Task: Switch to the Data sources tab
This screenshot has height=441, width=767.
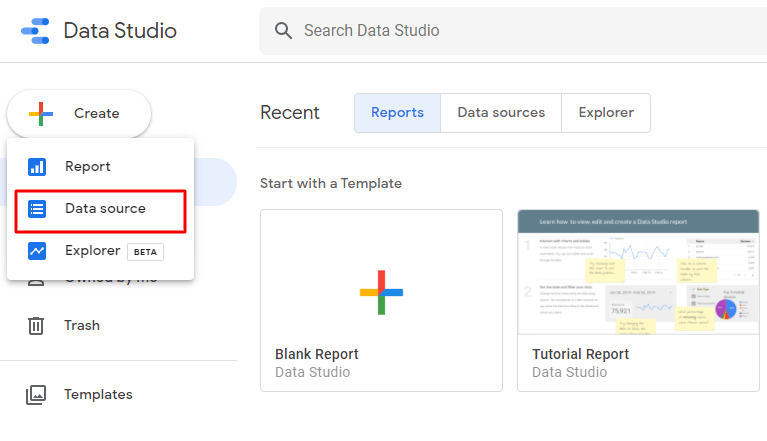Action: click(501, 113)
